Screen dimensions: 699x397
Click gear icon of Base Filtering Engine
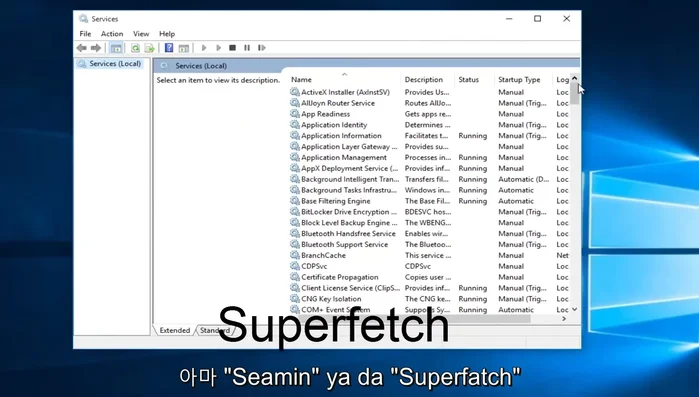pos(294,201)
